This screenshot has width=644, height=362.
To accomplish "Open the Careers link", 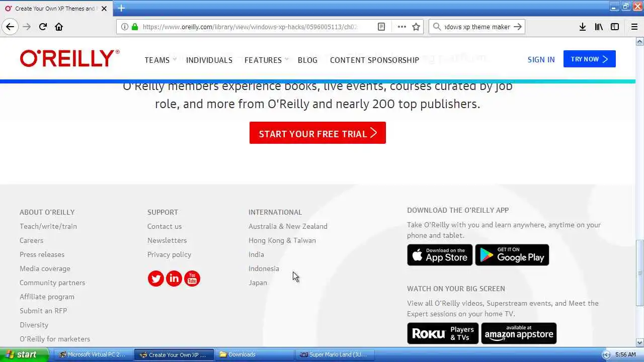I will pyautogui.click(x=31, y=240).
